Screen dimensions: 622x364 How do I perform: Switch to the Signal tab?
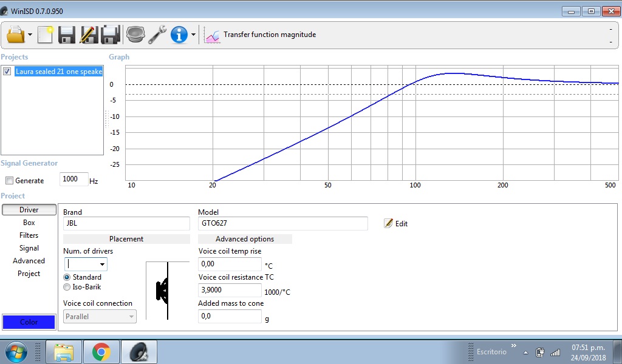coord(29,248)
